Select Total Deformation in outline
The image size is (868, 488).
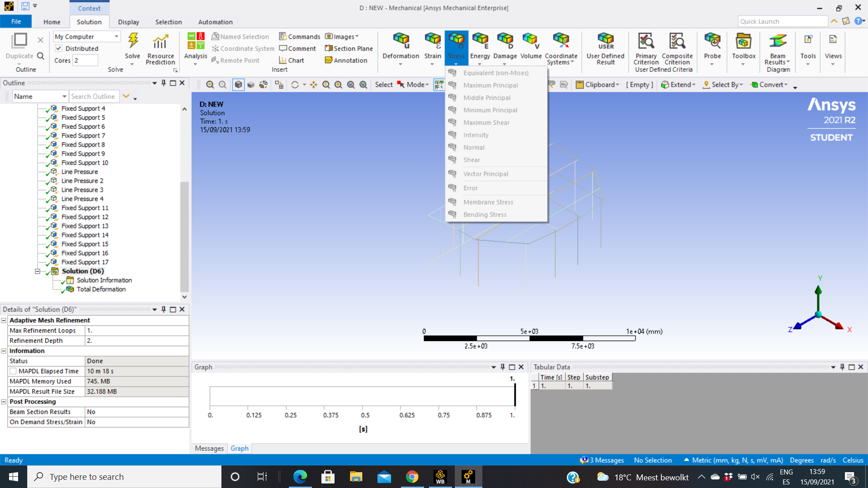(x=101, y=289)
